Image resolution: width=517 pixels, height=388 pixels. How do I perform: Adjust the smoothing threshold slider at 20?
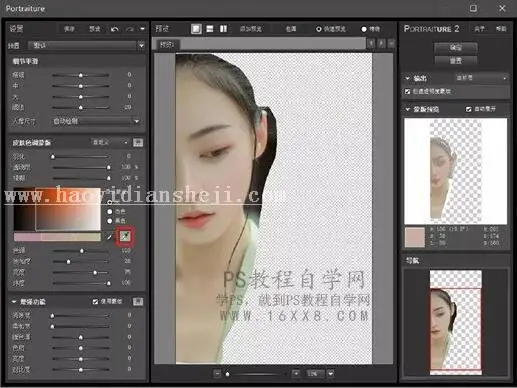81,107
